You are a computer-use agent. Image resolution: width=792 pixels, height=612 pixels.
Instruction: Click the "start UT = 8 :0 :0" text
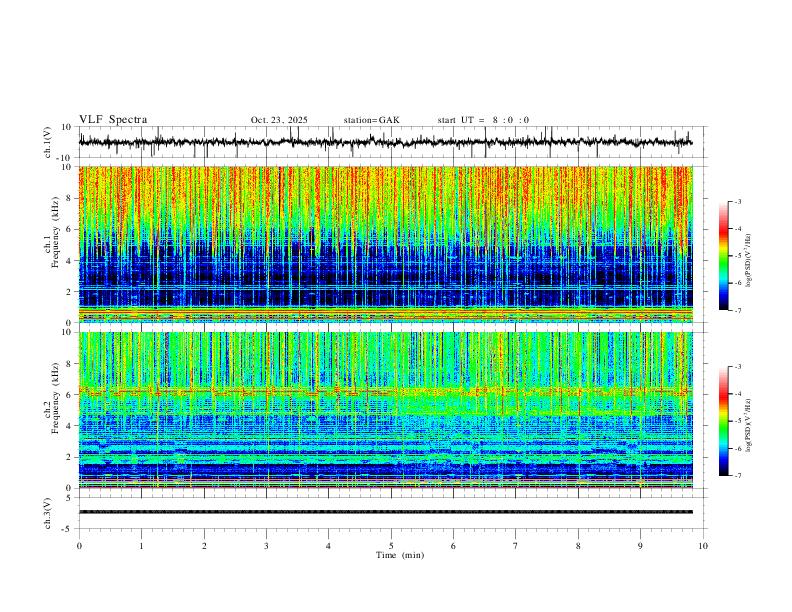pos(483,120)
